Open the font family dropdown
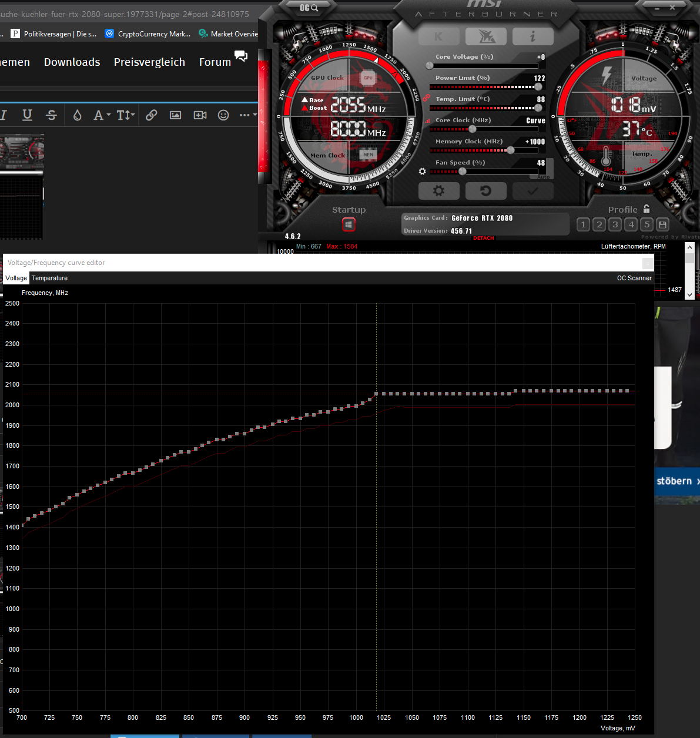This screenshot has width=700, height=738. [102, 115]
